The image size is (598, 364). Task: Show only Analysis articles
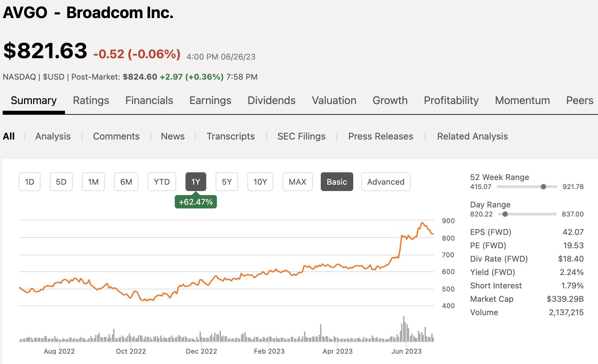[53, 136]
